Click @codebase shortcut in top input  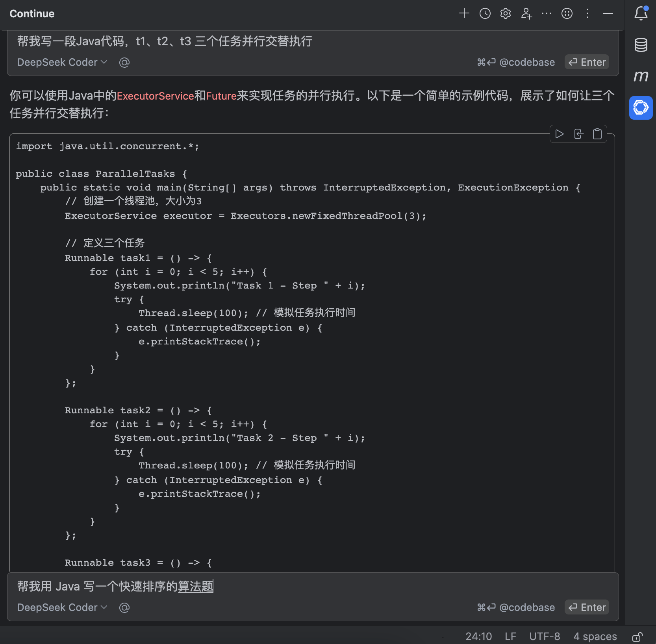pos(516,62)
